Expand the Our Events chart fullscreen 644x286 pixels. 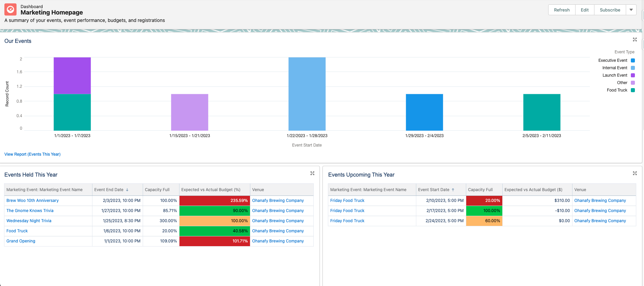click(x=635, y=40)
